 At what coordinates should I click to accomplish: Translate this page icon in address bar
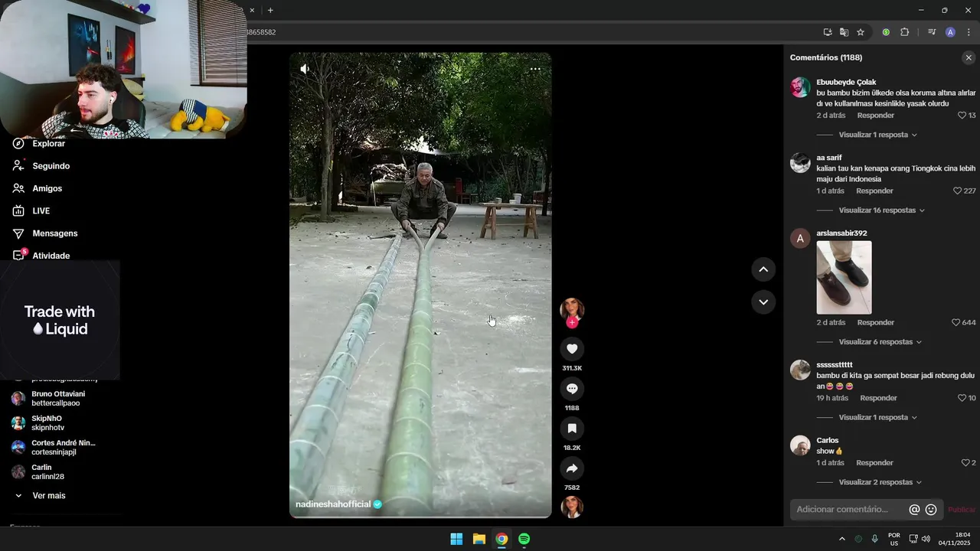844,32
